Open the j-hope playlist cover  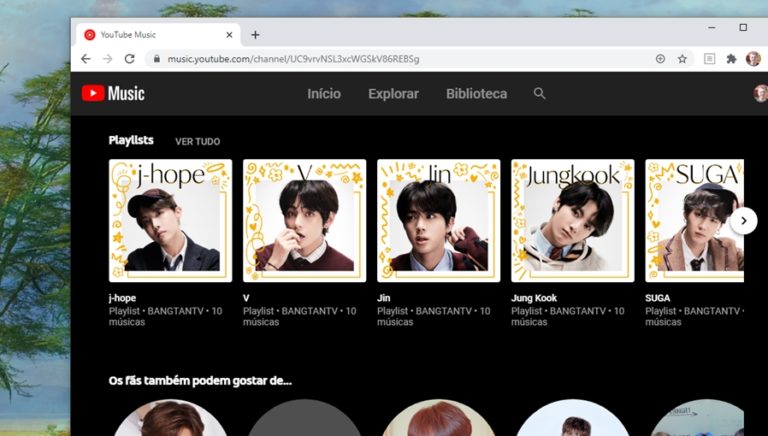pyautogui.click(x=170, y=220)
